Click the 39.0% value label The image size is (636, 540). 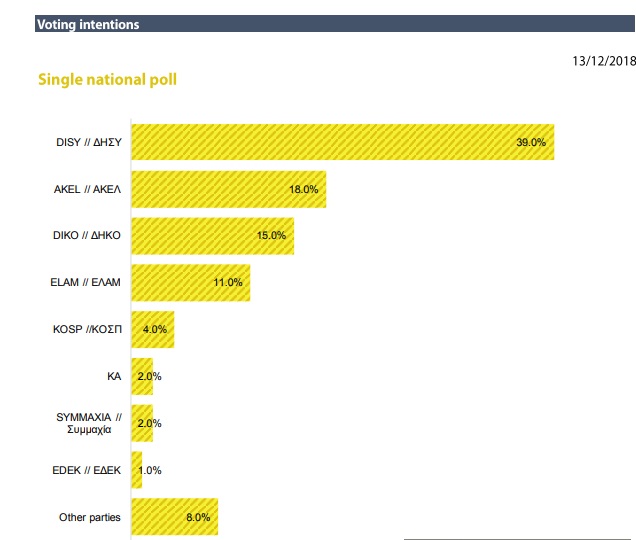pyautogui.click(x=531, y=143)
